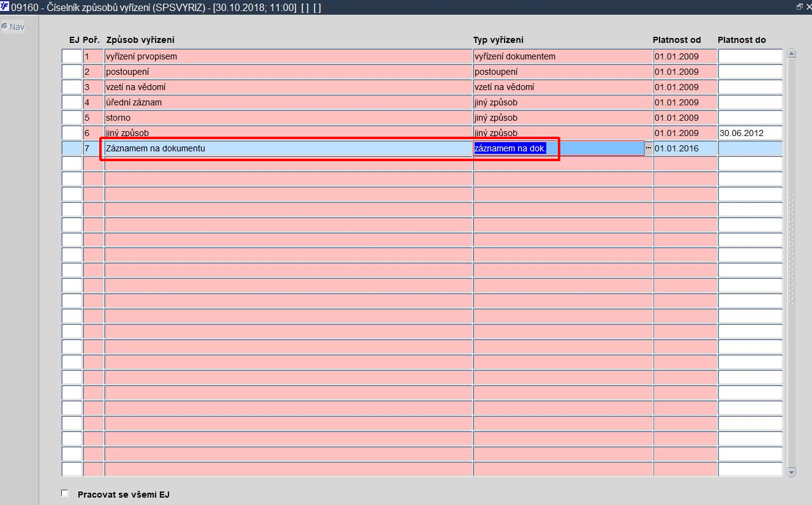Image resolution: width=812 pixels, height=505 pixels.
Task: Click the EJ field of row 7
Action: point(72,148)
